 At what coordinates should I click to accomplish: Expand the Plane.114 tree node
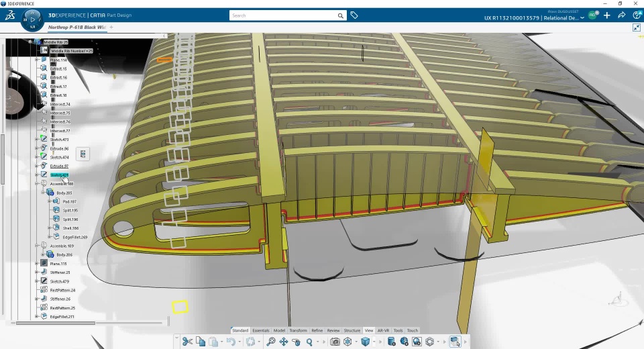coord(36,60)
